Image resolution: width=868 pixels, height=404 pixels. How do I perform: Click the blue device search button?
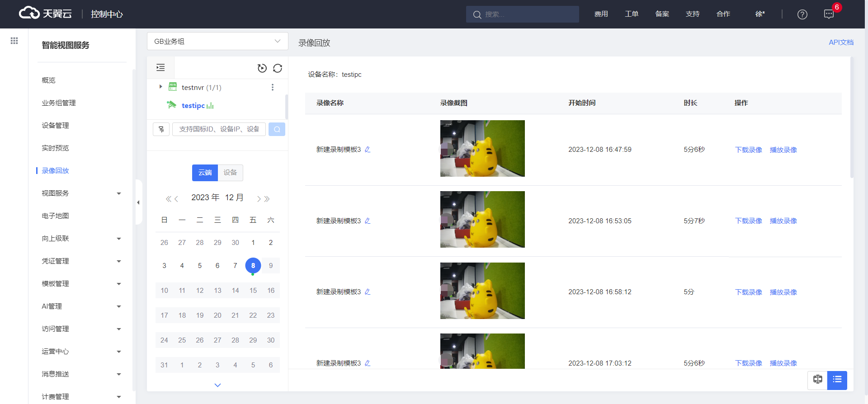click(277, 129)
